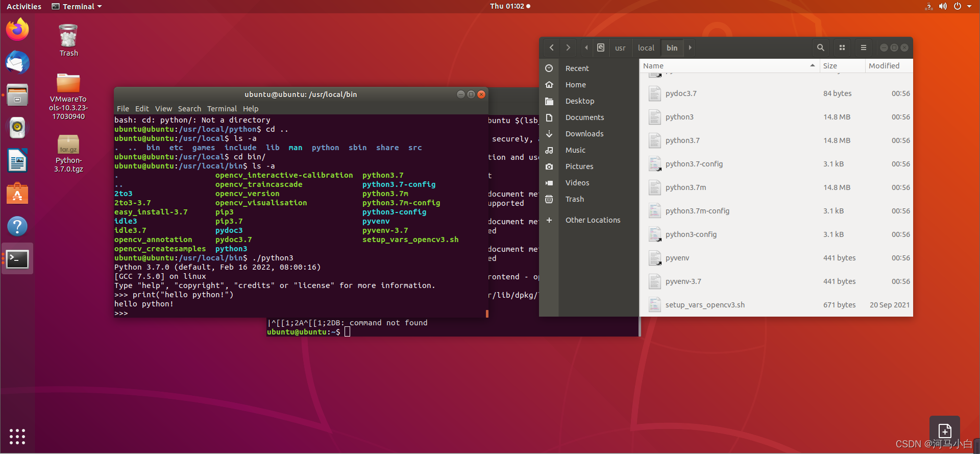Viewport: 980px width, 454px height.
Task: Click the root disk path icon
Action: [x=601, y=47]
